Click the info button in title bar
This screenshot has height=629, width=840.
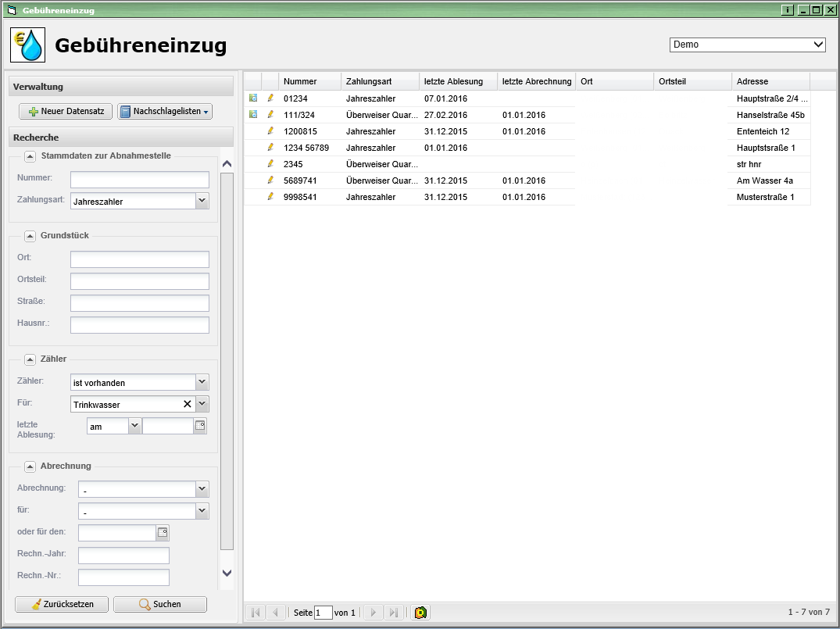tap(788, 10)
